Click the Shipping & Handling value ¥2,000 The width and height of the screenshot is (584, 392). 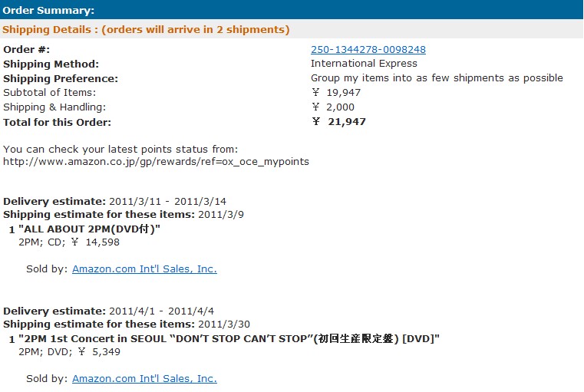tap(333, 107)
